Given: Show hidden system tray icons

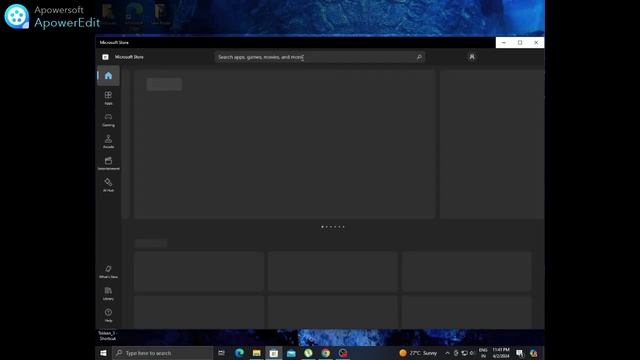Looking at the screenshot, I should 447,353.
